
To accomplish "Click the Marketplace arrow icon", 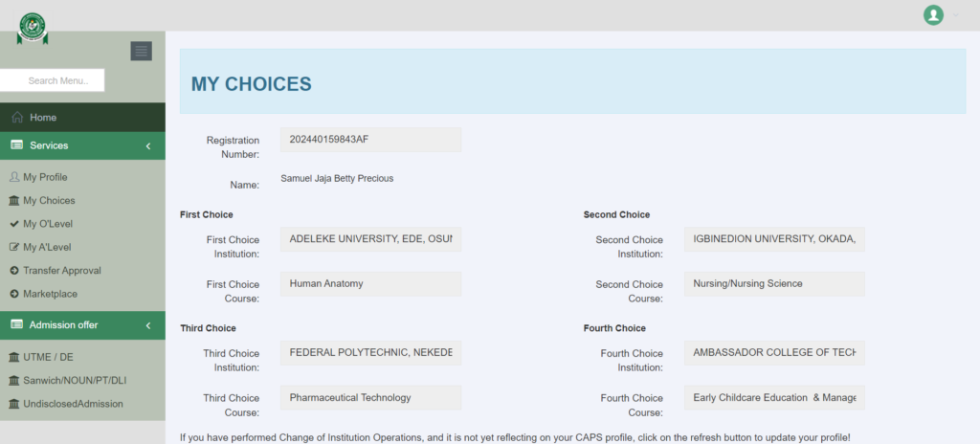I will coord(14,294).
